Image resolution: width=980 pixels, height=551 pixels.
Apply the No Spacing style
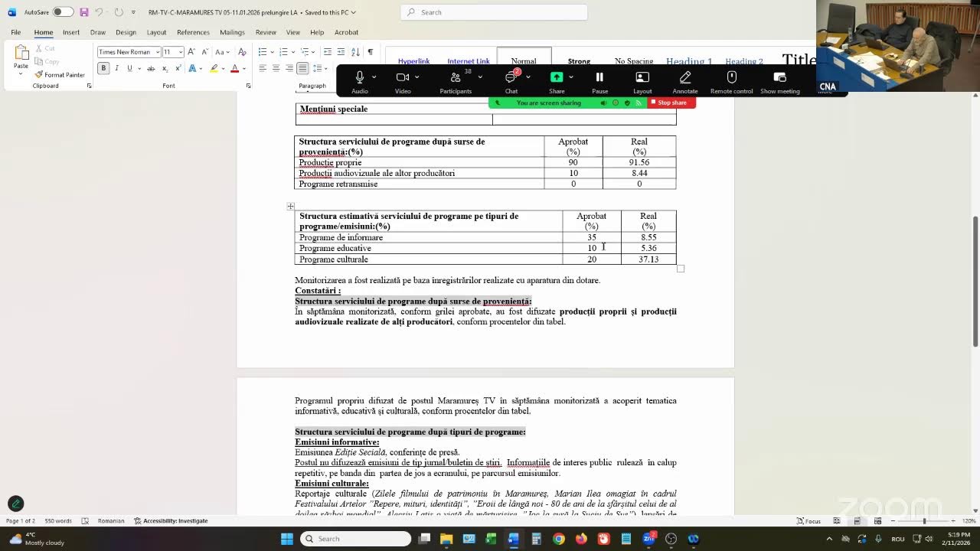point(634,61)
